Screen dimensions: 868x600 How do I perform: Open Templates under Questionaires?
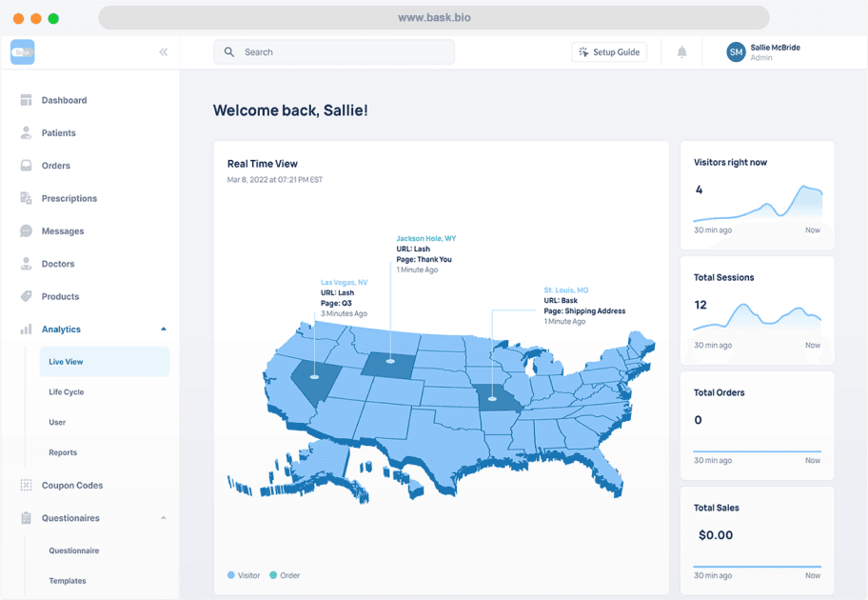(x=68, y=581)
